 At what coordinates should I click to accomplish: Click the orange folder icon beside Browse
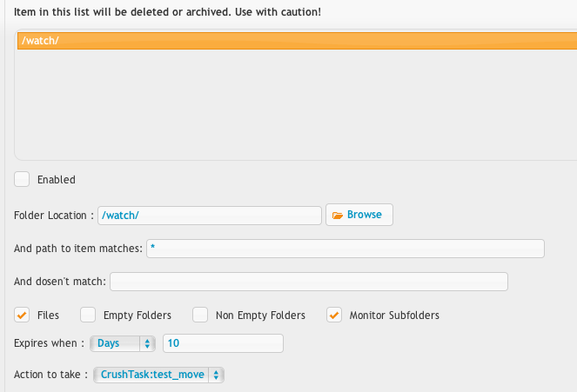(338, 216)
